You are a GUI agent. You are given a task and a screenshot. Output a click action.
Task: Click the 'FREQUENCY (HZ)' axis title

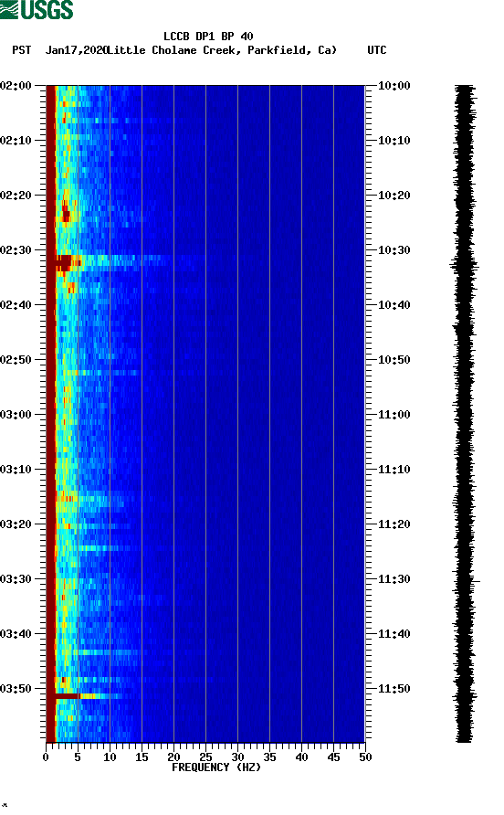tap(216, 767)
